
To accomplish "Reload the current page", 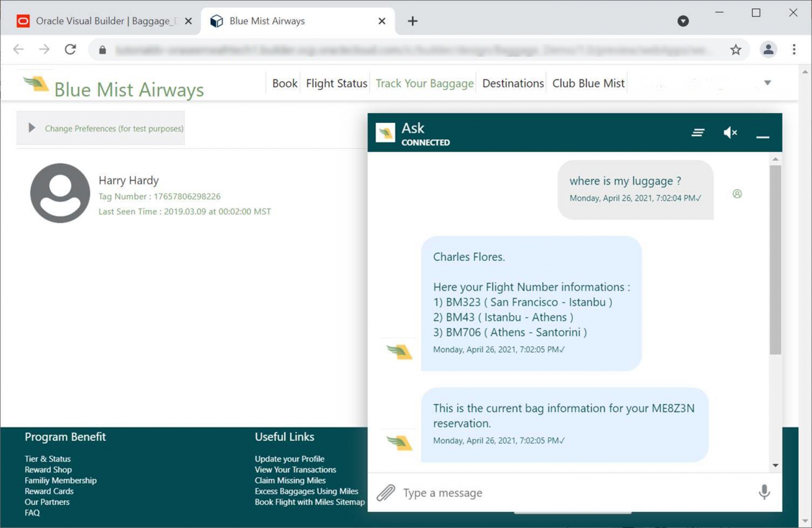I will click(x=70, y=50).
